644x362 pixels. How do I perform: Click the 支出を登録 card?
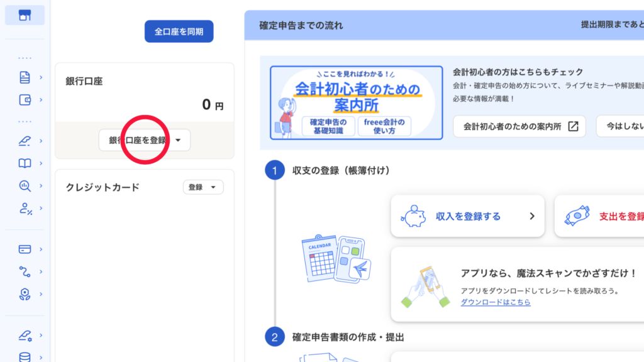[601, 216]
